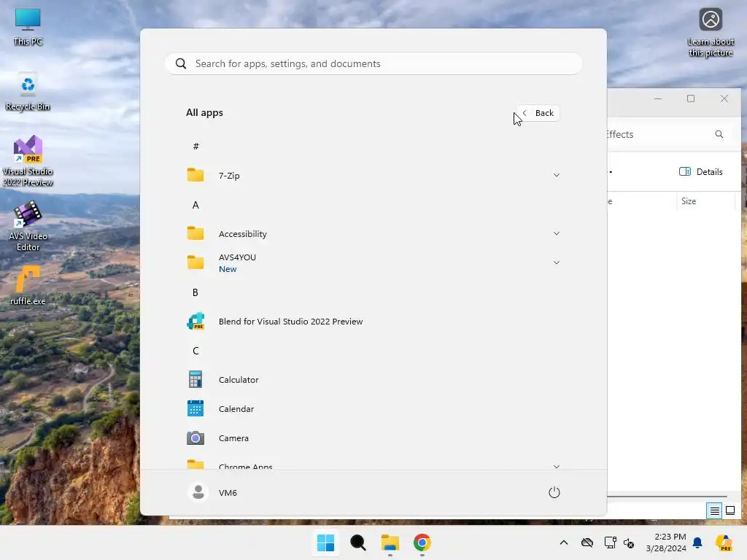Open network status tray icon
The height and width of the screenshot is (560, 747).
click(611, 542)
